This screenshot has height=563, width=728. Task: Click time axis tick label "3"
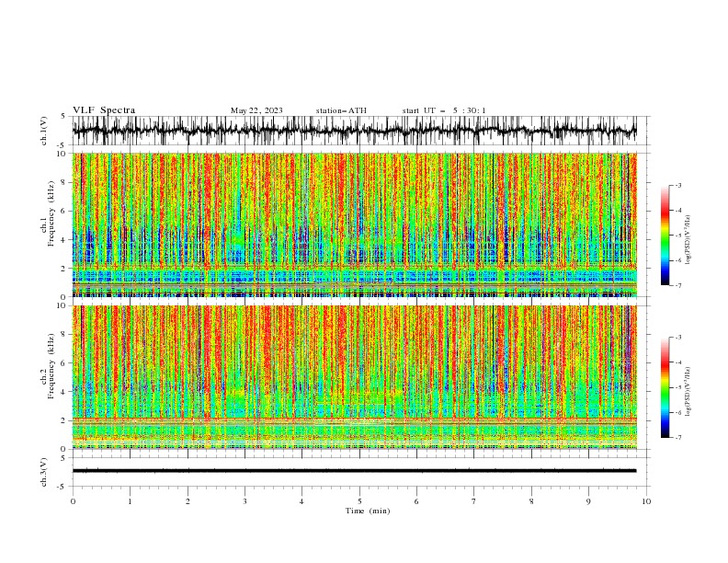tap(245, 501)
